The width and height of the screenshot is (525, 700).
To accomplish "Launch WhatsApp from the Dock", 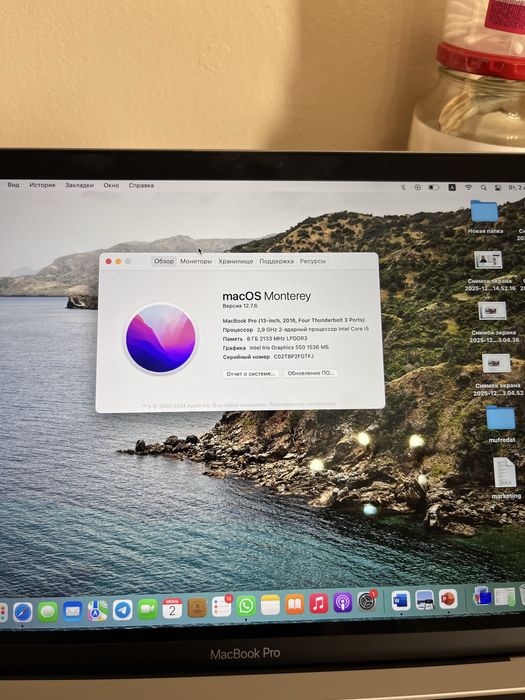I will click(246, 606).
